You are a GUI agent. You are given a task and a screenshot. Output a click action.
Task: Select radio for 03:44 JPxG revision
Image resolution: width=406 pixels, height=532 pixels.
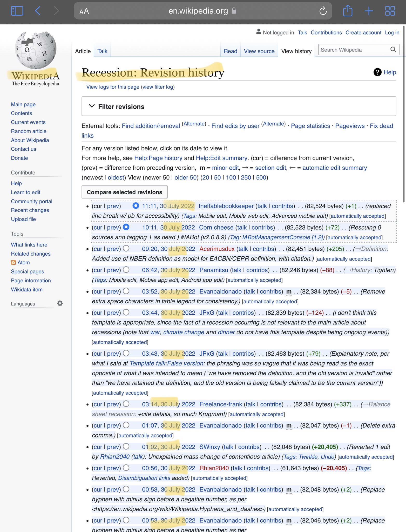pyautogui.click(x=126, y=312)
